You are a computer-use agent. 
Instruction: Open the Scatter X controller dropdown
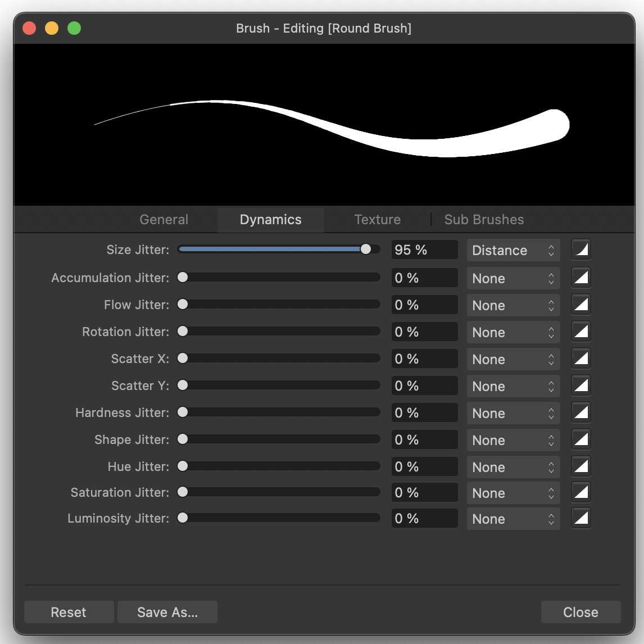(514, 360)
